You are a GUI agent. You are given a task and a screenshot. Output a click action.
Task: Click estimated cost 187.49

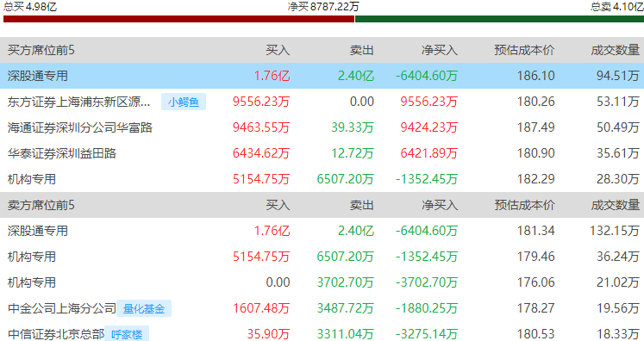(535, 127)
